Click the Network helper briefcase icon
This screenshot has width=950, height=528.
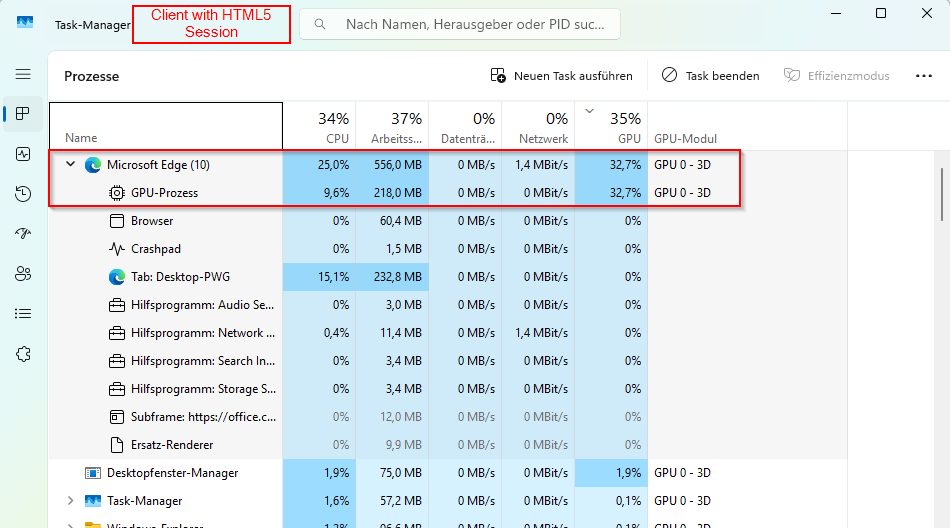point(116,333)
